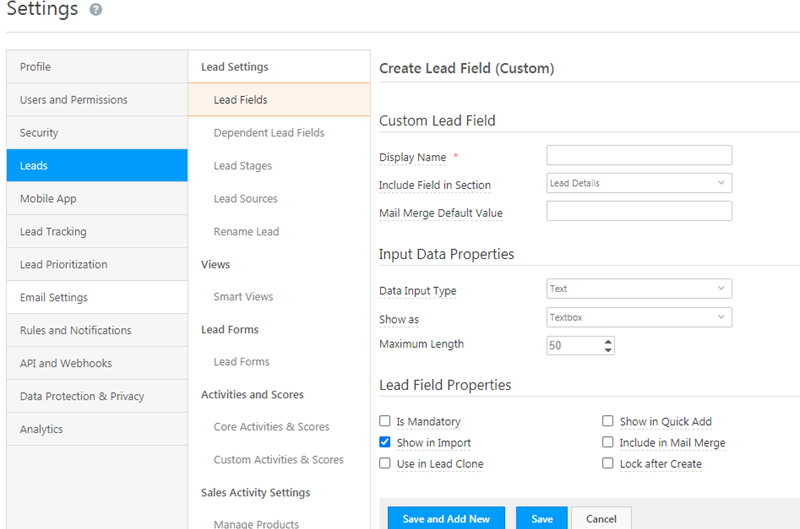Open the Include Field in Section dropdown
This screenshot has width=800, height=529.
(639, 183)
